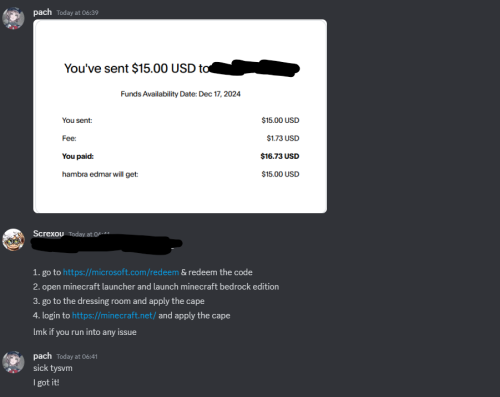Click the Fee amount $1.73 USD
The width and height of the screenshot is (500, 397).
click(x=283, y=138)
